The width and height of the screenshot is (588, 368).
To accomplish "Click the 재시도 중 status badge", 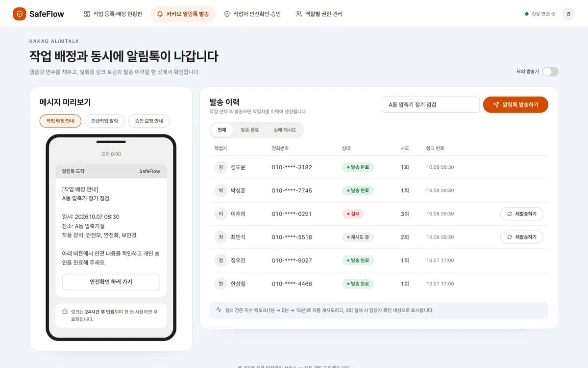I will 358,237.
